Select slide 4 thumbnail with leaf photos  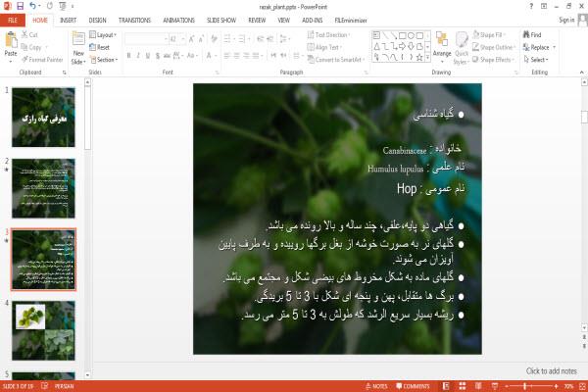(43, 330)
